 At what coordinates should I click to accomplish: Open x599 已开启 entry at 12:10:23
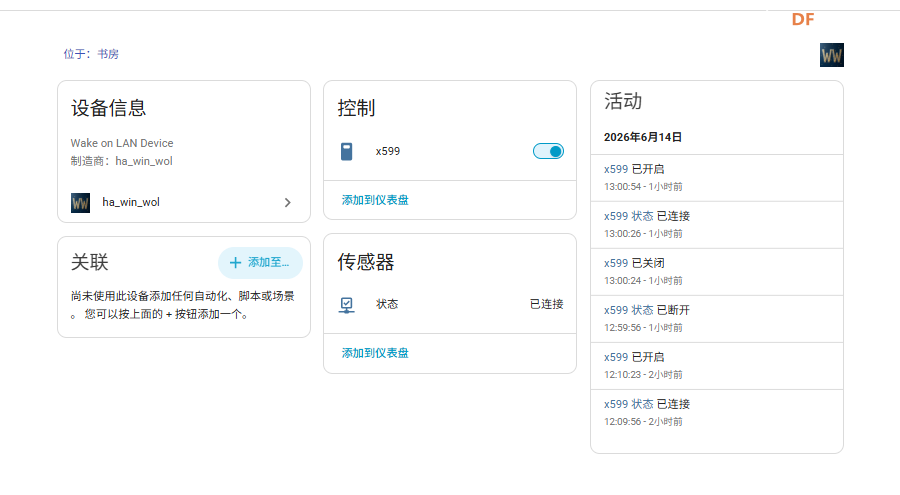point(716,366)
